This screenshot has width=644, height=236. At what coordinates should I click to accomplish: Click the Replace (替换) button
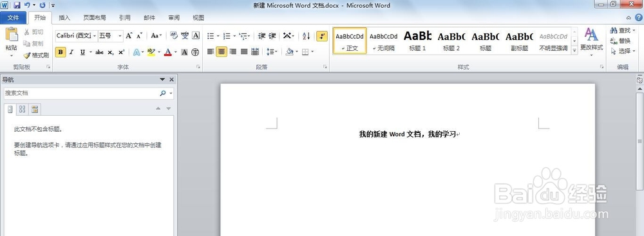coord(621,41)
